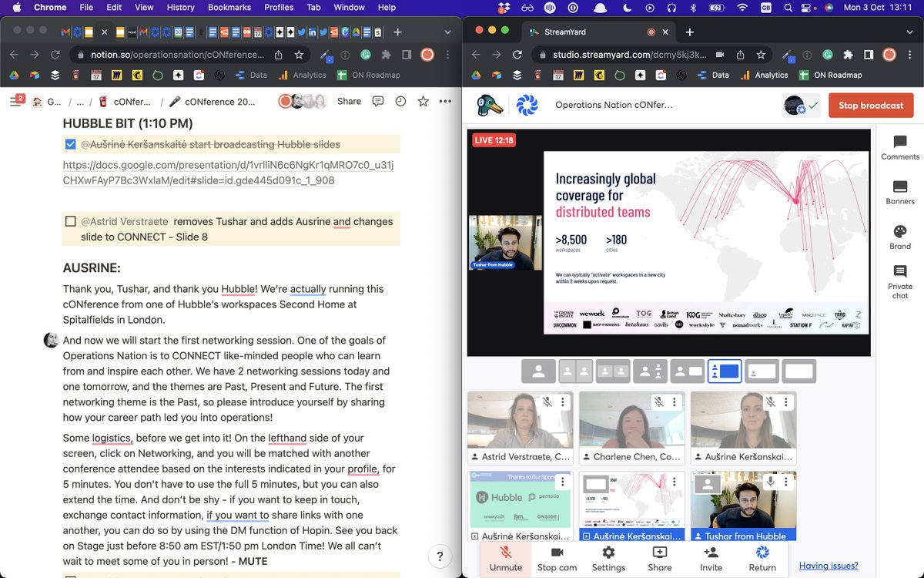
Task: Open StreamYard Settings in the bottom toolbar
Action: pos(608,559)
